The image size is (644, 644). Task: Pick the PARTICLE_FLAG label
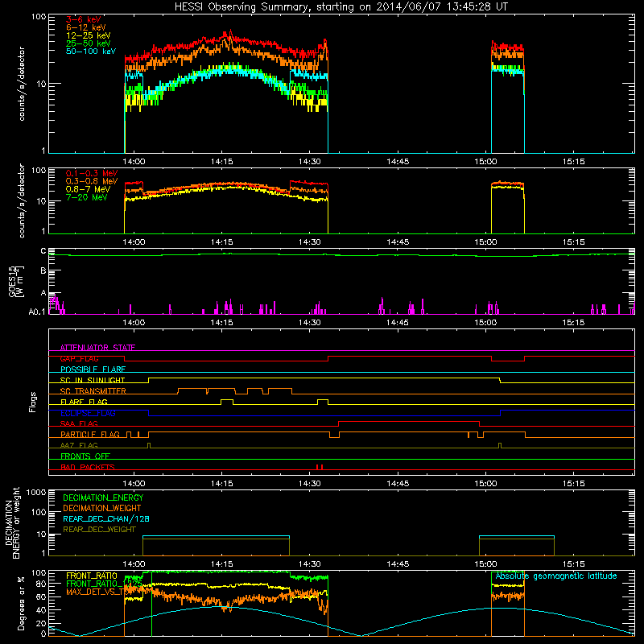click(x=90, y=434)
